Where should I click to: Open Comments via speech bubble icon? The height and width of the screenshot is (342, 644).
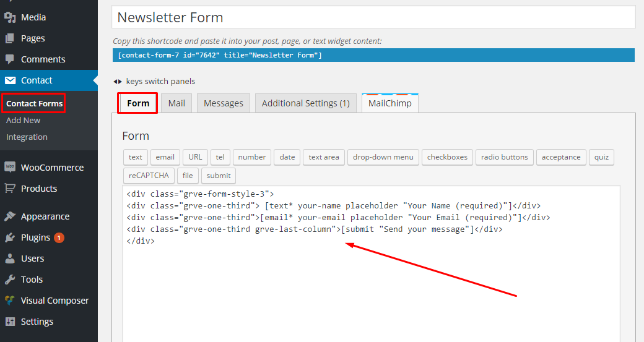[10, 59]
